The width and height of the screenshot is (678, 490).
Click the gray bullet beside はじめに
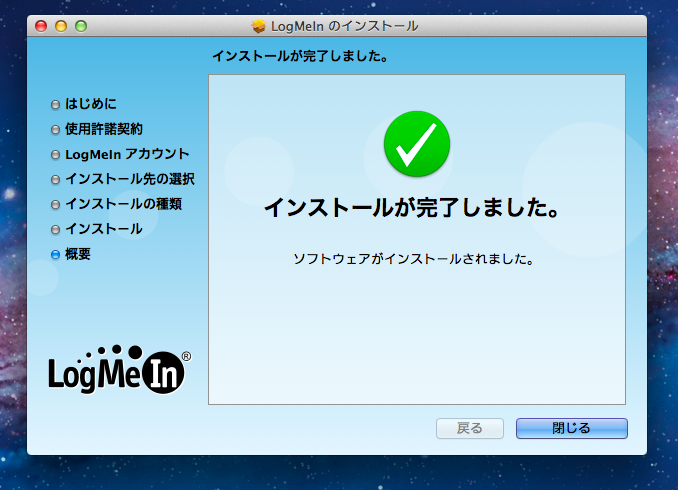pos(55,104)
